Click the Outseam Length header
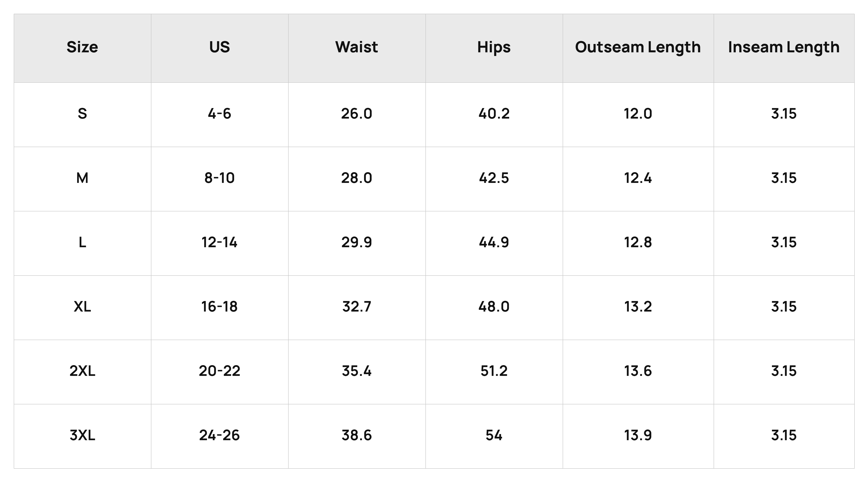Viewport: 868px width, 482px height. tap(638, 48)
